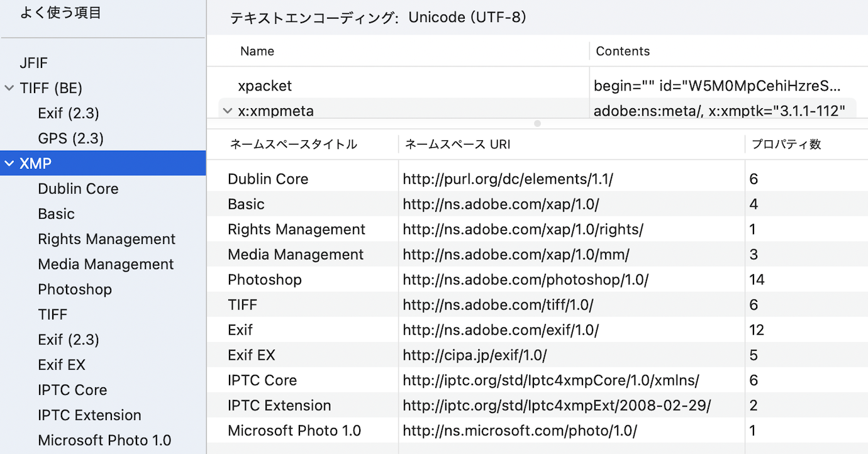Sort by the Name column header
Image resolution: width=868 pixels, height=454 pixels.
coord(257,52)
